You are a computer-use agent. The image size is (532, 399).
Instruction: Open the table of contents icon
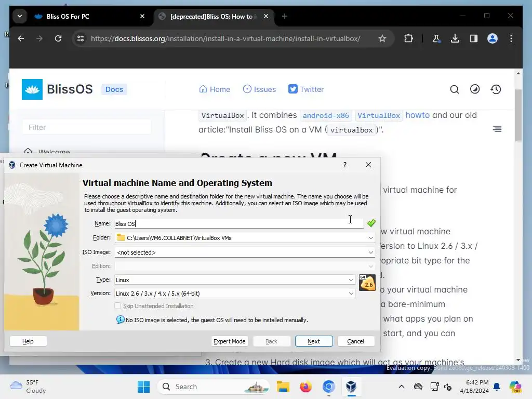497,129
